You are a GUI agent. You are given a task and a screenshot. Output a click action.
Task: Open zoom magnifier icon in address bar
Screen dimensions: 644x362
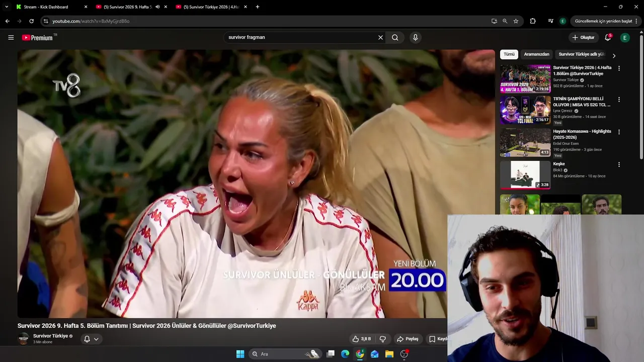pyautogui.click(x=505, y=21)
